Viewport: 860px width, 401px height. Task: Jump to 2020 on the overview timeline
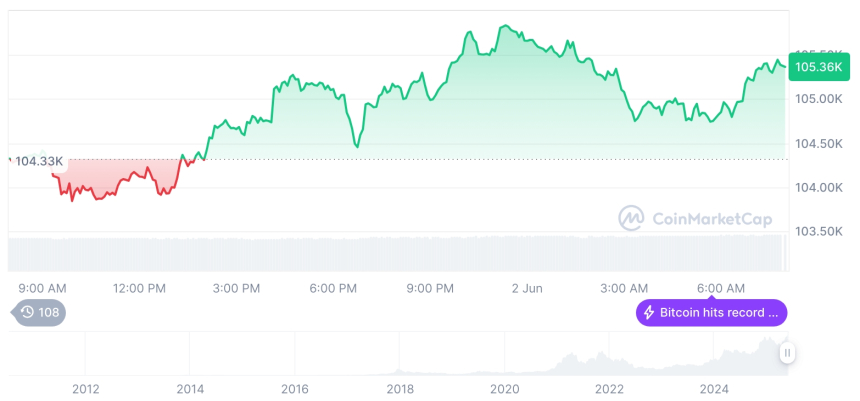click(504, 388)
